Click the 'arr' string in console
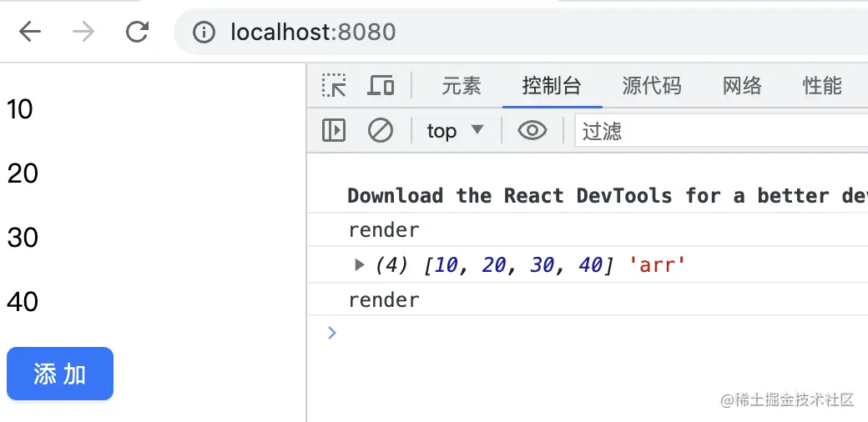The width and height of the screenshot is (868, 422). 658,265
